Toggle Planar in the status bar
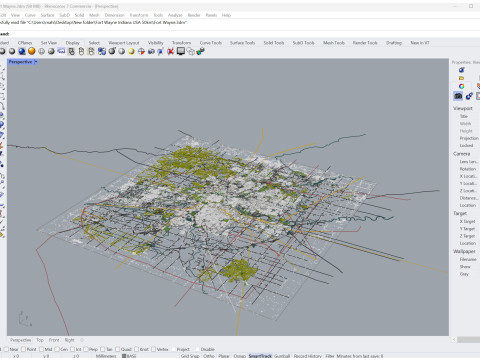This screenshot has height=360, width=480. (x=224, y=356)
